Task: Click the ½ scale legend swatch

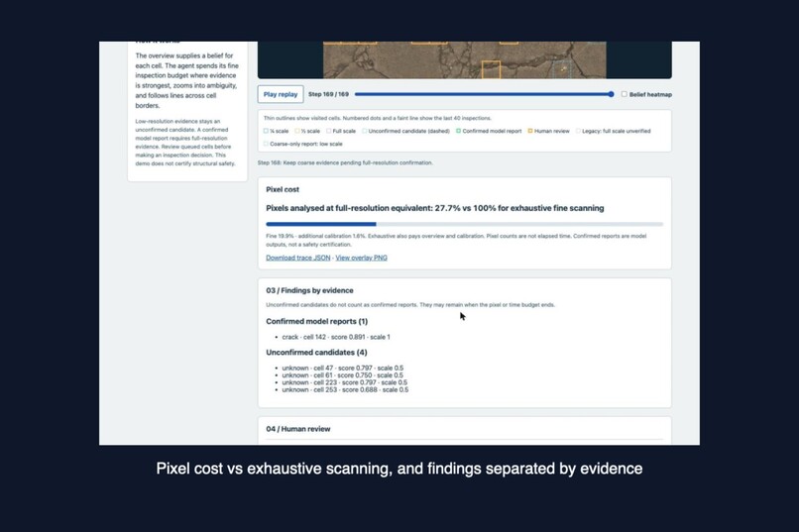Action: tap(297, 131)
